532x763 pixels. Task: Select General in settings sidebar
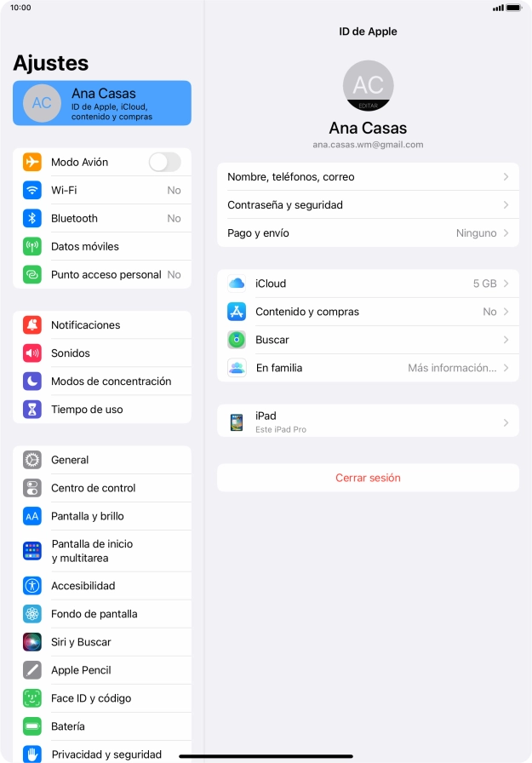(x=102, y=460)
